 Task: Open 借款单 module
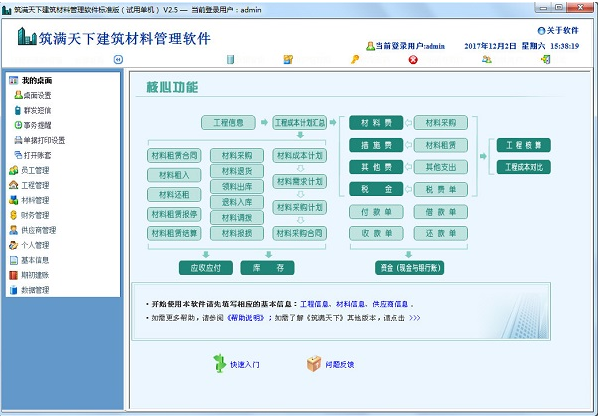(441, 212)
